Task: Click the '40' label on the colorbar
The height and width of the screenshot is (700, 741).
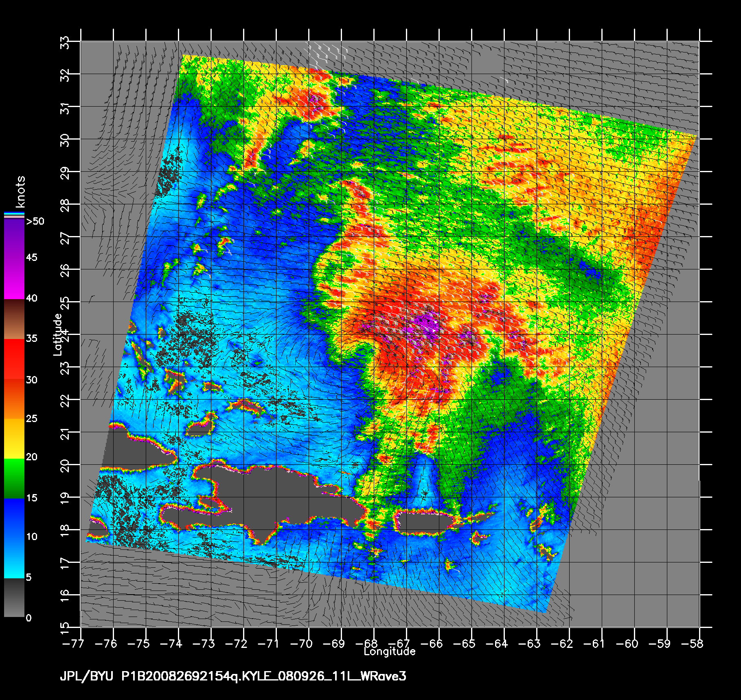Action: (x=32, y=298)
